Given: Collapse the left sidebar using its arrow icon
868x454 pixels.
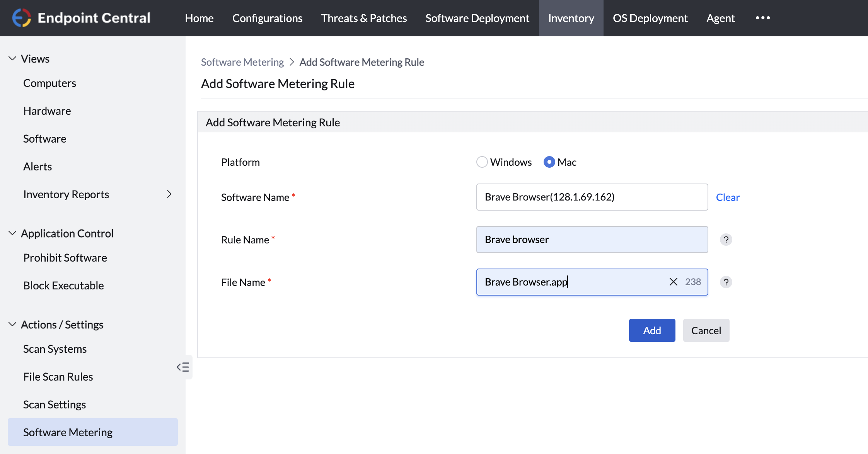Looking at the screenshot, I should pyautogui.click(x=182, y=367).
